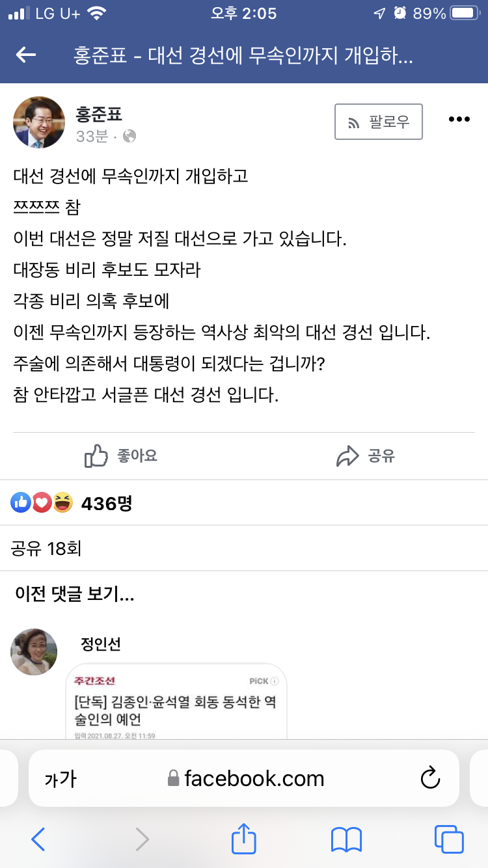Screen dimensions: 488x868
Task: Expand 이전 댓글 보기 to load earlier comments
Action: point(75,593)
